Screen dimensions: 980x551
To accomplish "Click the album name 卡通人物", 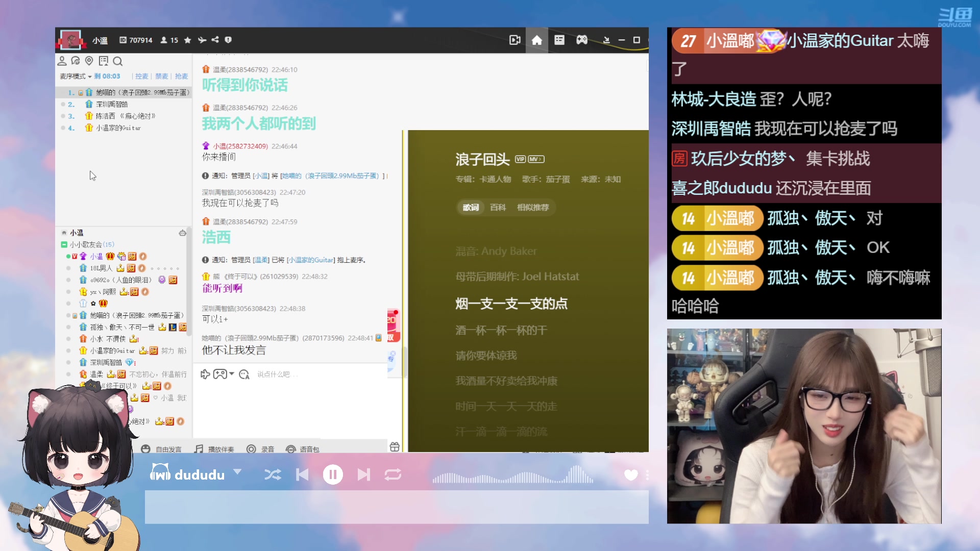I will 495,180.
